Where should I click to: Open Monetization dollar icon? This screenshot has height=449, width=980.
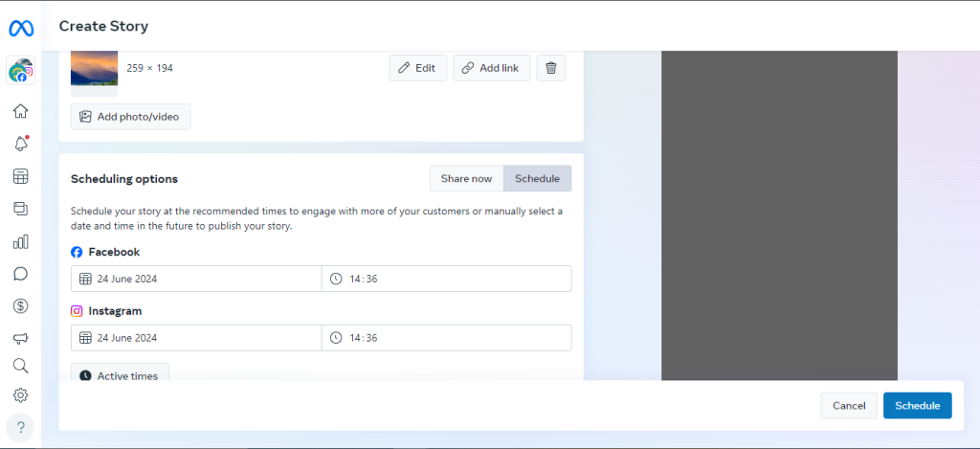click(x=21, y=305)
